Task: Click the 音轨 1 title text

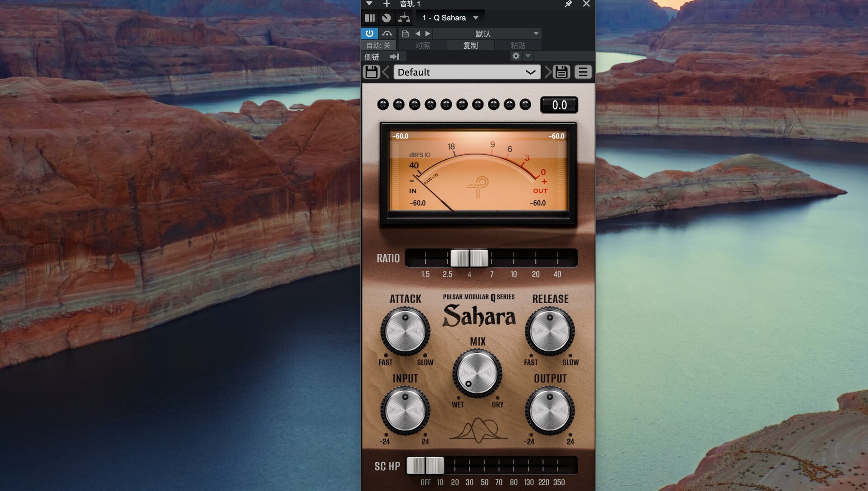Action: (x=410, y=4)
